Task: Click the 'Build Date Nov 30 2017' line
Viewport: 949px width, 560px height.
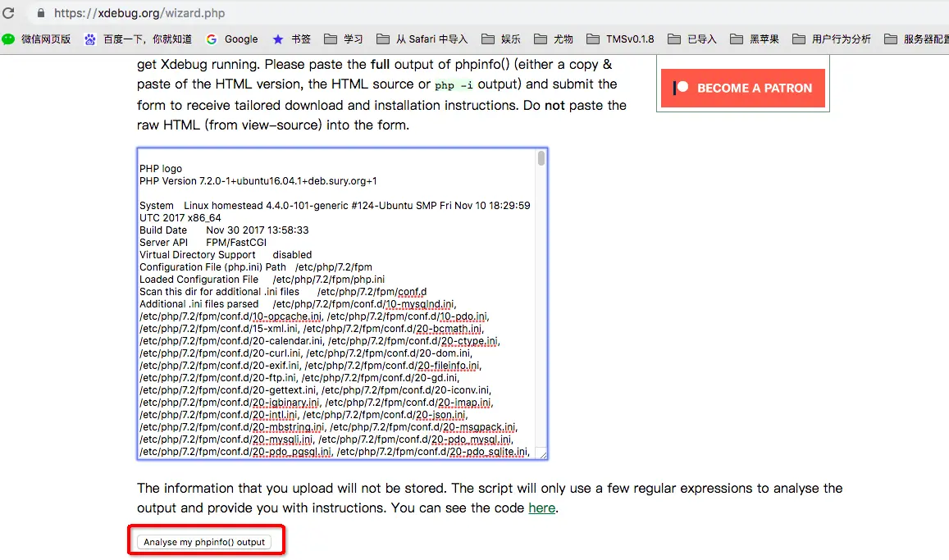Action: pyautogui.click(x=224, y=230)
